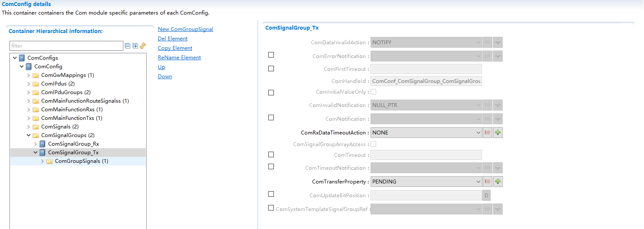Click the ReName Element link
Screen dimensions: 644x229
click(x=179, y=58)
